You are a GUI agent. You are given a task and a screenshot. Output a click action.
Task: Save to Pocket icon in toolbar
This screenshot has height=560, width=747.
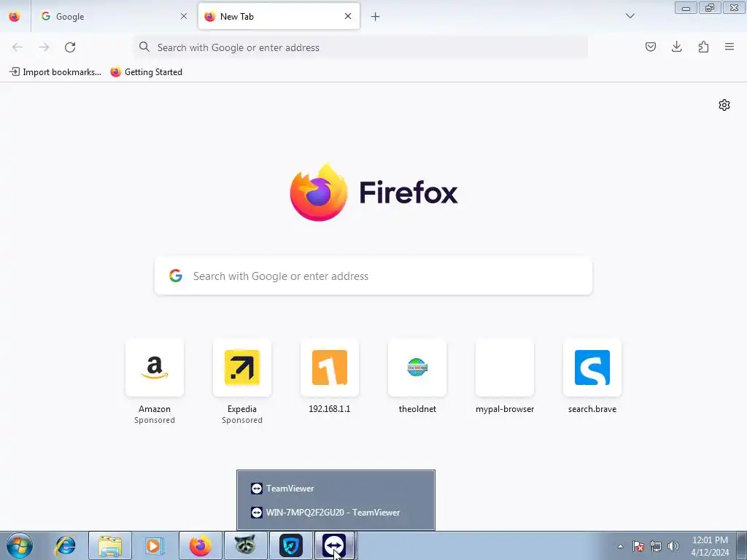(650, 47)
